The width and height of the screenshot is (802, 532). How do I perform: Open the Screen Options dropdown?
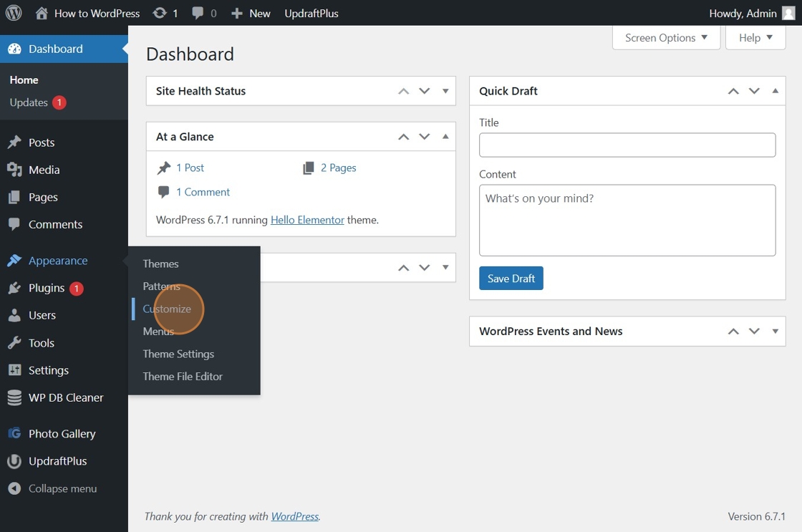tap(667, 38)
